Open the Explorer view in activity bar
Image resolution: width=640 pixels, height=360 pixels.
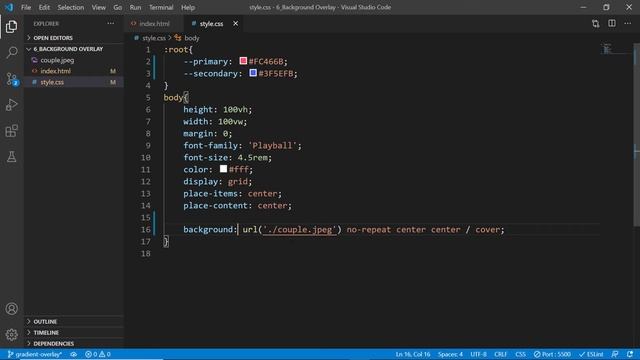11,27
